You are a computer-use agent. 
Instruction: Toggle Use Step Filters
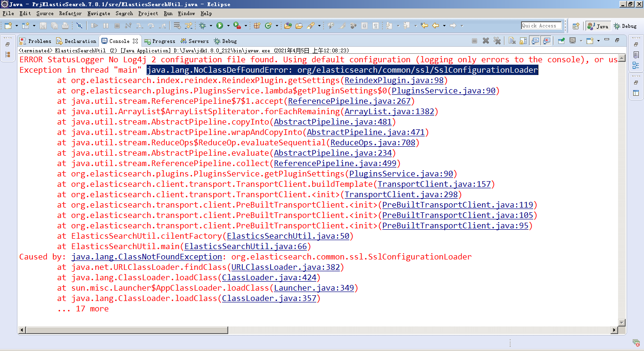[188, 25]
